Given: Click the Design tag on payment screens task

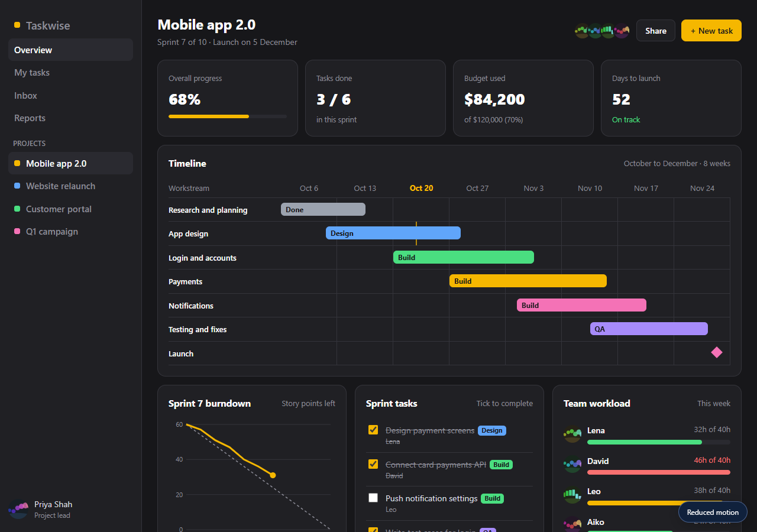Looking at the screenshot, I should tap(492, 430).
